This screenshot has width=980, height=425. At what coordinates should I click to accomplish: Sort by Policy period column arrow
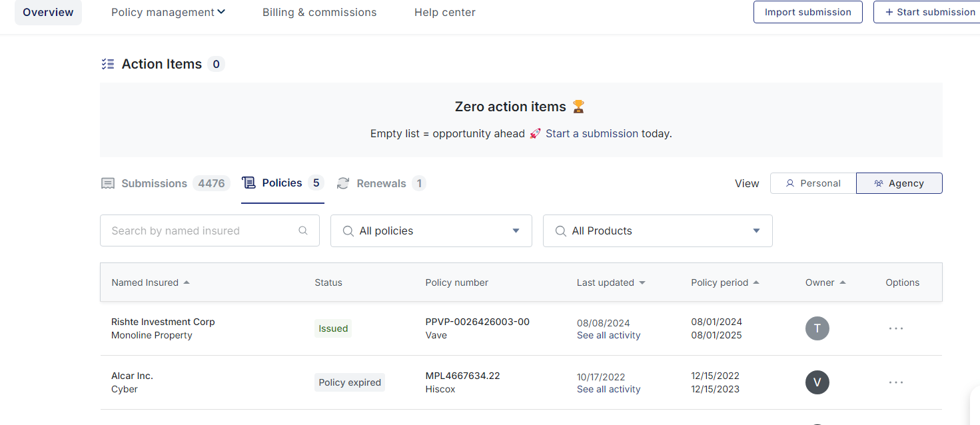pos(756,282)
